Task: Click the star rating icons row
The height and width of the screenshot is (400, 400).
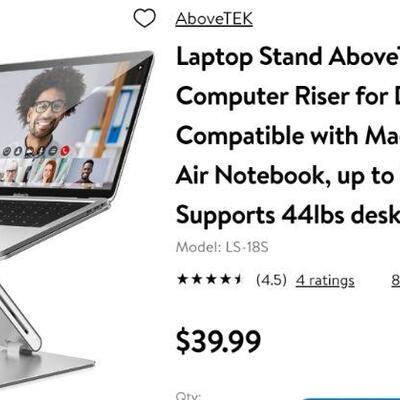Action: click(x=210, y=279)
